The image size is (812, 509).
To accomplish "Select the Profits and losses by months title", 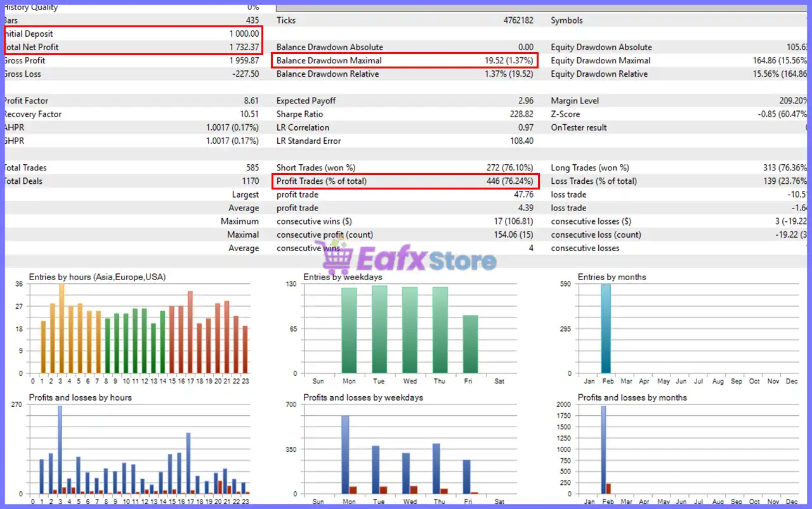I will point(632,397).
